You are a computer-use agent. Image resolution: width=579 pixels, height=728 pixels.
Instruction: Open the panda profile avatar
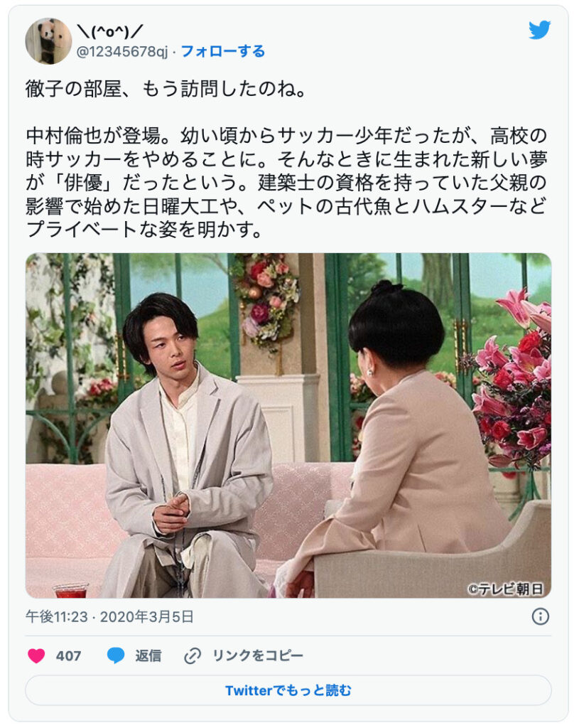pyautogui.click(x=48, y=41)
